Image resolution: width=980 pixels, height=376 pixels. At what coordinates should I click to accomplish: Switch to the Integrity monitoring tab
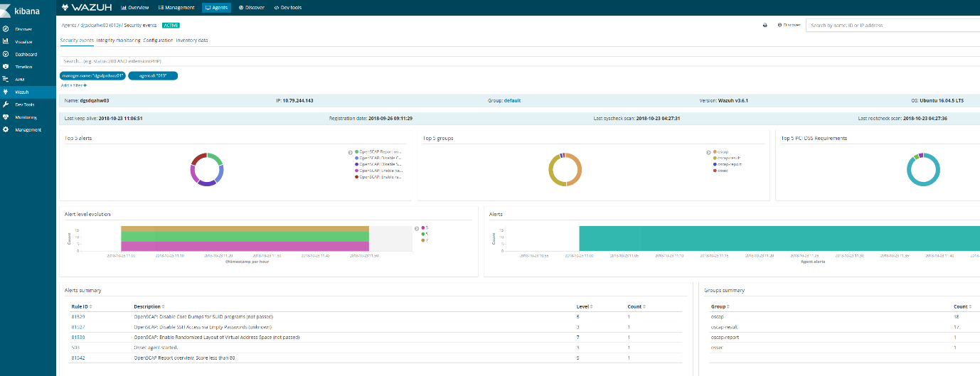pos(118,41)
